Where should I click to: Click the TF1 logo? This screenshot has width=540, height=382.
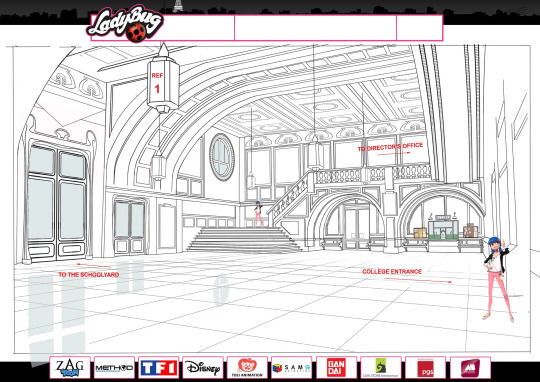158,368
